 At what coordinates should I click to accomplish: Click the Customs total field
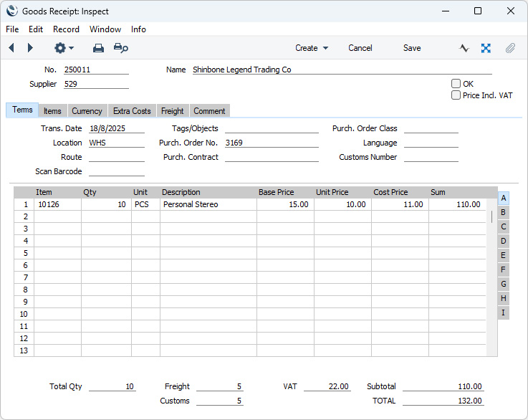coord(220,401)
